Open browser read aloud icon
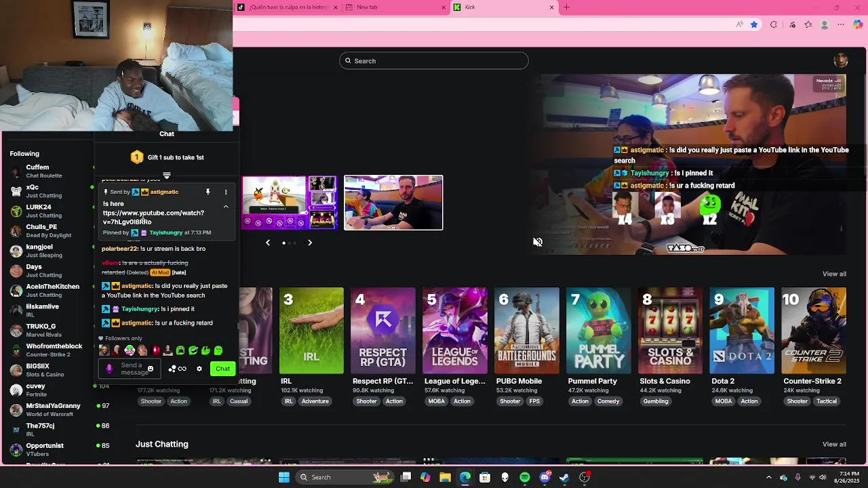868x488 pixels. click(739, 25)
